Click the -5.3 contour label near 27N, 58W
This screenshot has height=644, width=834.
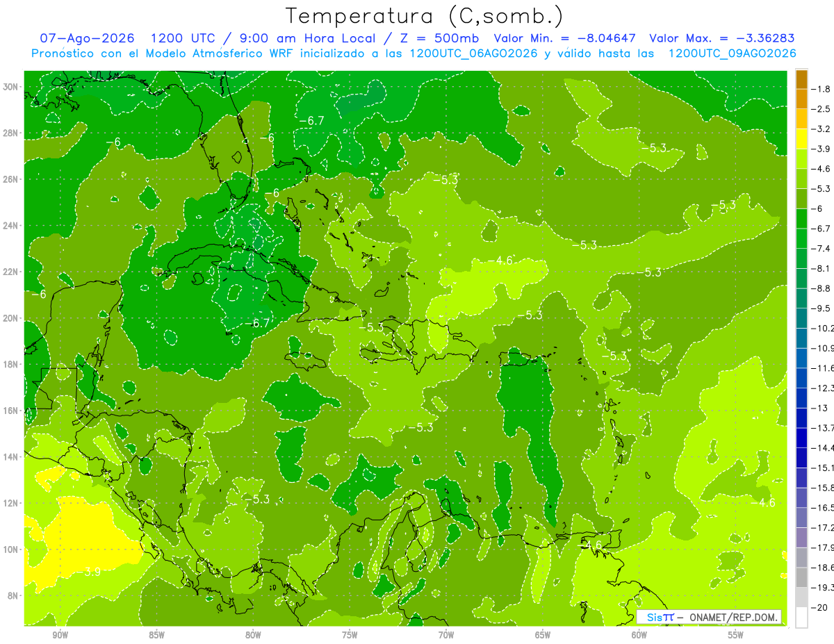pyautogui.click(x=654, y=147)
